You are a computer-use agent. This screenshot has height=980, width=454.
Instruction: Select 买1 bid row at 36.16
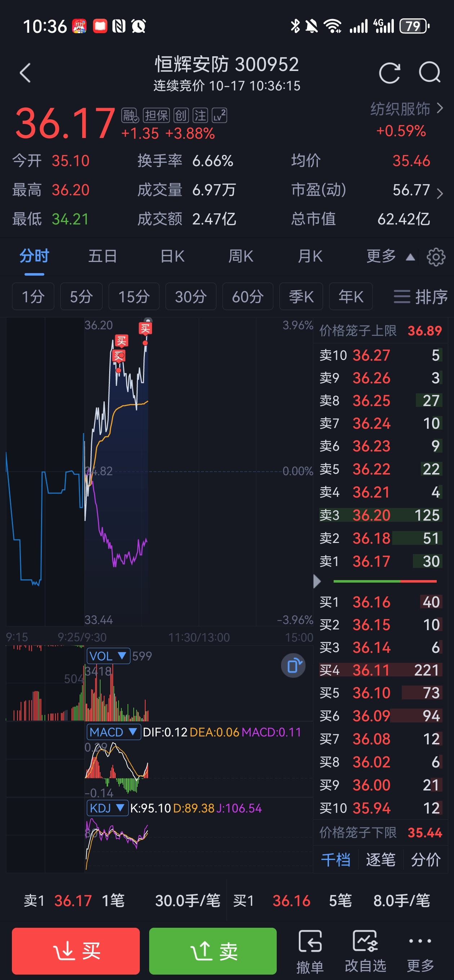(380, 602)
